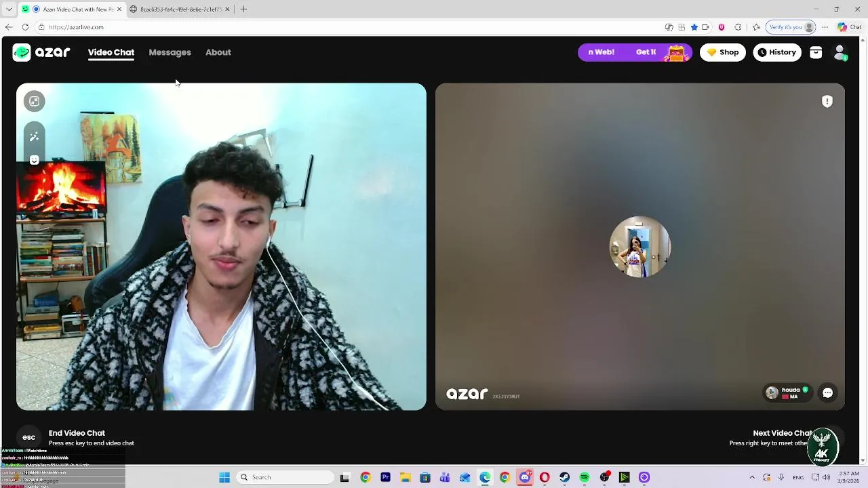The width and height of the screenshot is (868, 488).
Task: Open the inventory box icon
Action: (816, 53)
